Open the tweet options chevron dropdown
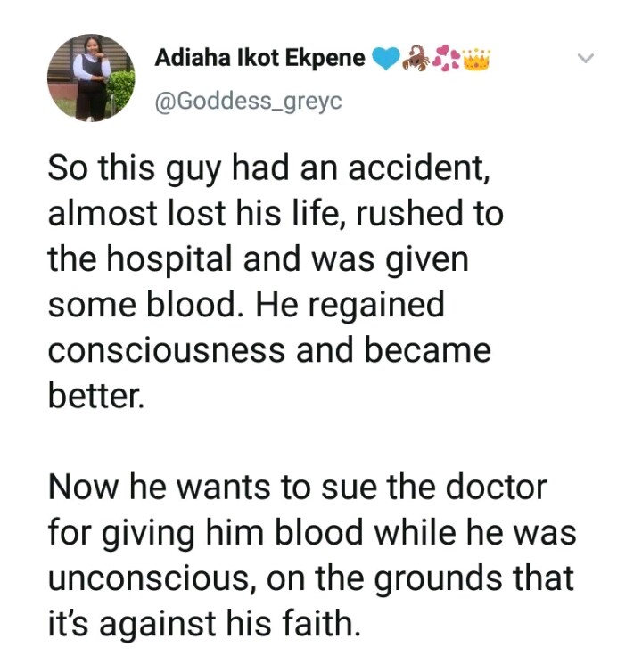The height and width of the screenshot is (672, 642). 586,59
